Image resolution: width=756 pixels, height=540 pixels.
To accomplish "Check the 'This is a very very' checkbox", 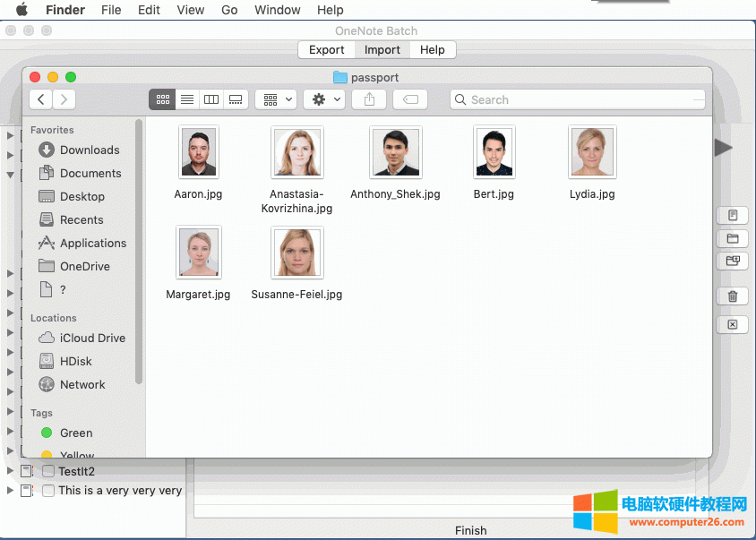I will click(48, 491).
